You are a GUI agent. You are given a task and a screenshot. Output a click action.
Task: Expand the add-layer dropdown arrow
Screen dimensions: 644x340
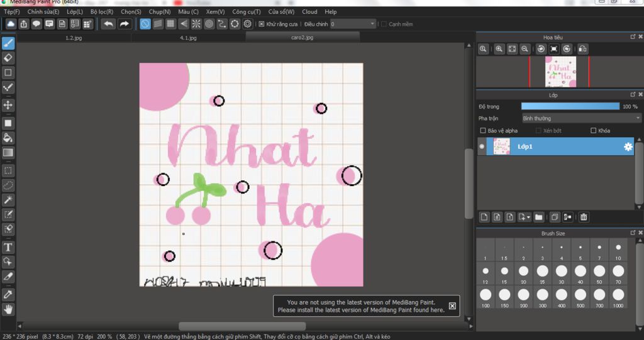528,217
